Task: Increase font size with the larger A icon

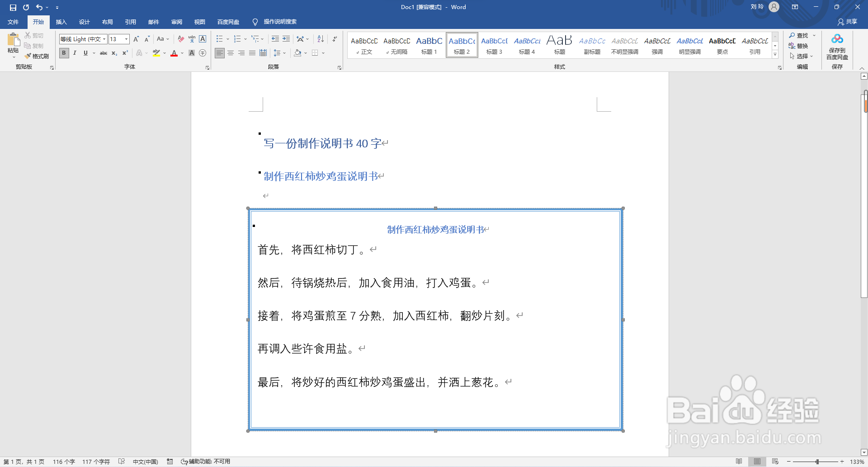Action: [x=136, y=39]
